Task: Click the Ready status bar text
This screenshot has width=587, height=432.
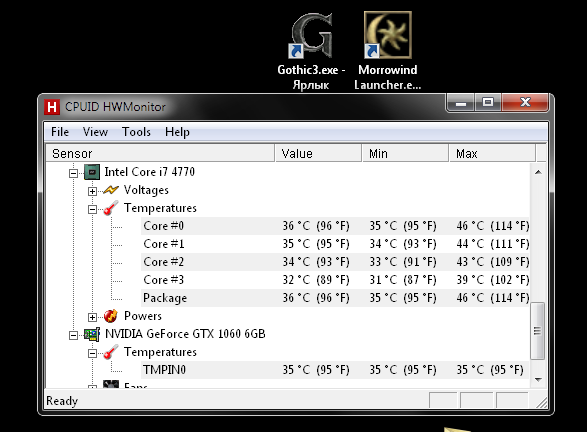Action: tap(62, 401)
